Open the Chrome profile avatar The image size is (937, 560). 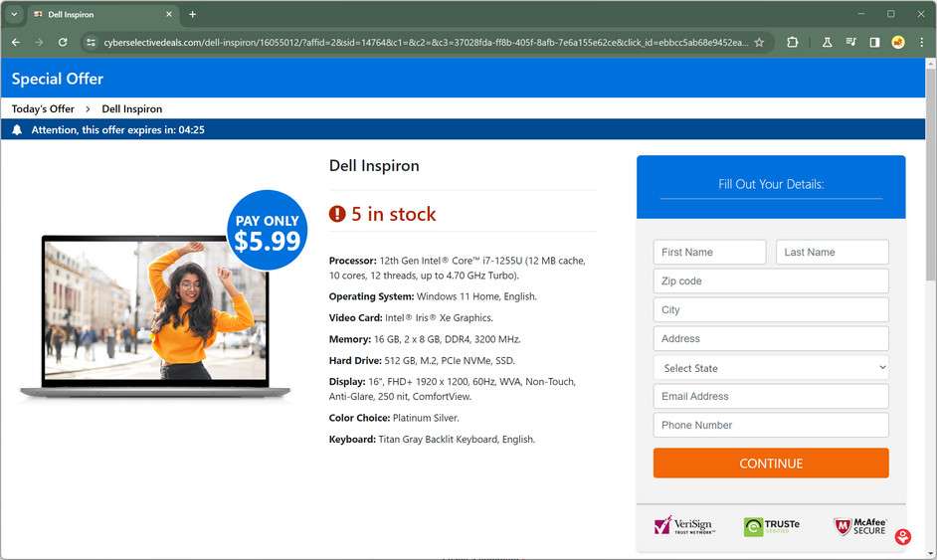[x=897, y=43]
